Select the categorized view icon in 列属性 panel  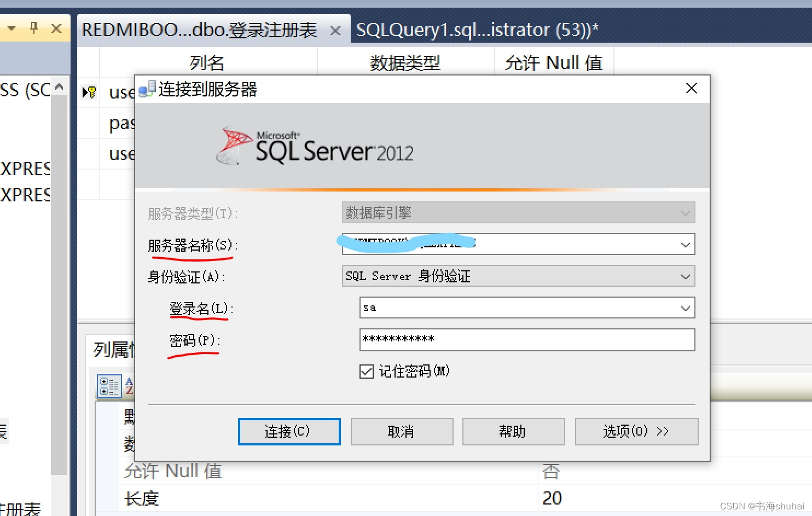point(109,386)
